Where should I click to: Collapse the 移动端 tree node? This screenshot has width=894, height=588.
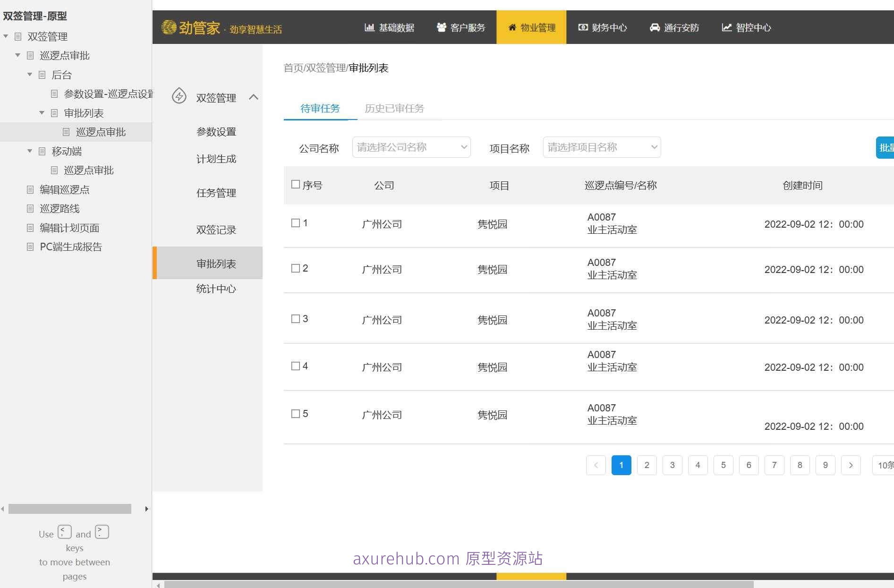(29, 151)
